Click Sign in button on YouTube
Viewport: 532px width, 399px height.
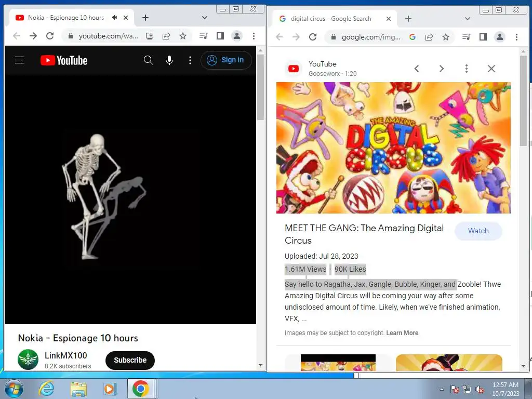click(x=226, y=60)
